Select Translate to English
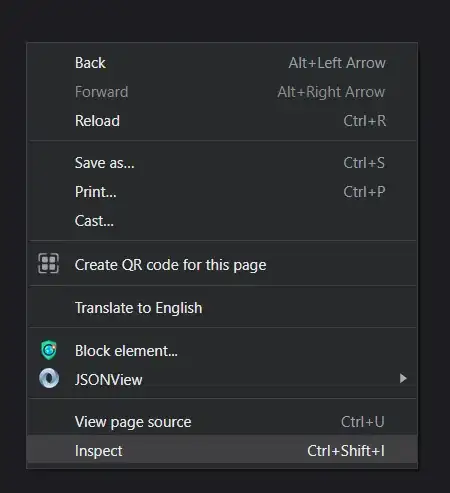450x493 pixels. pos(222,308)
